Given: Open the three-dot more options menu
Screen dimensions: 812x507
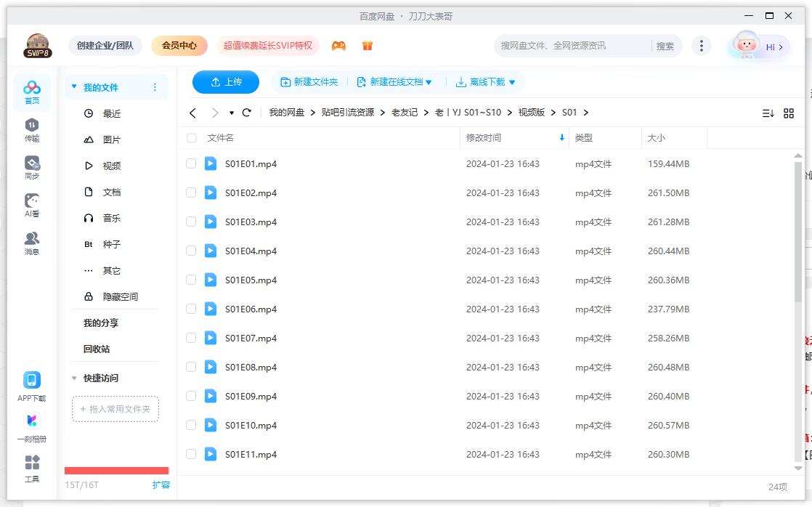Looking at the screenshot, I should pos(701,45).
